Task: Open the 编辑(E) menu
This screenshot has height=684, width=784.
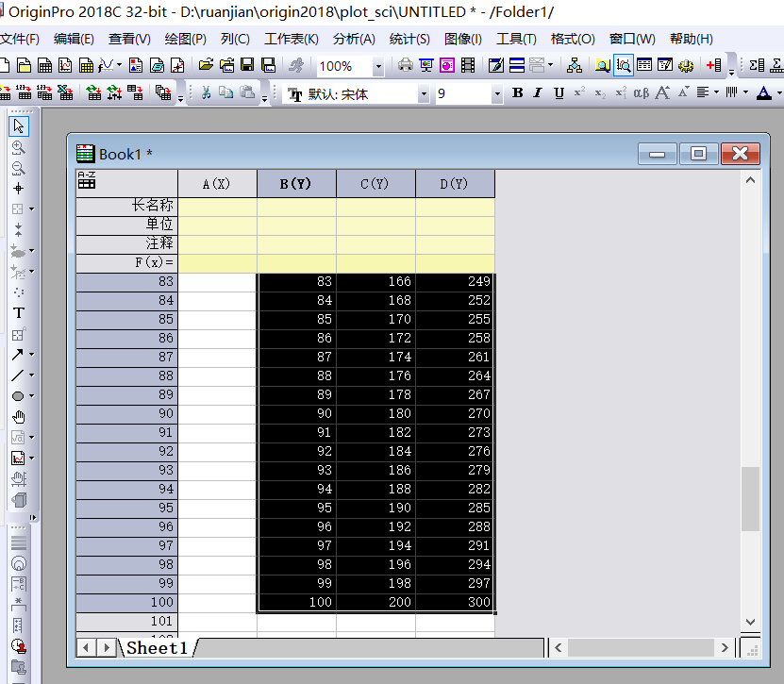Action: [x=74, y=39]
